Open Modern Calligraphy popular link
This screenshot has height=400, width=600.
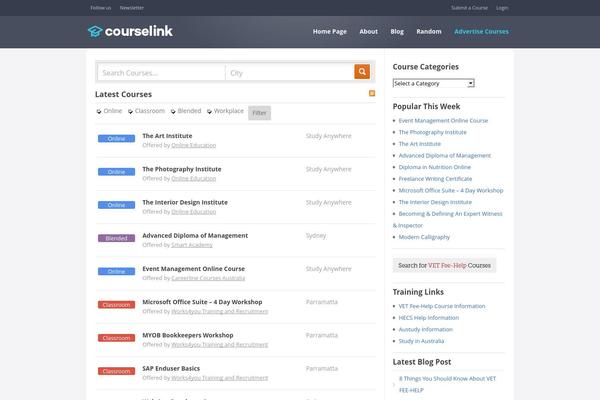pos(424,237)
